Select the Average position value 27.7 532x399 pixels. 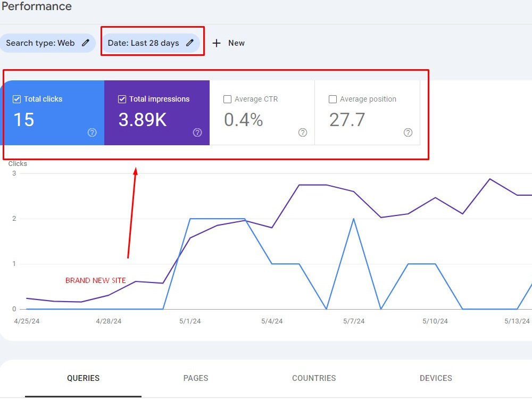coord(347,120)
